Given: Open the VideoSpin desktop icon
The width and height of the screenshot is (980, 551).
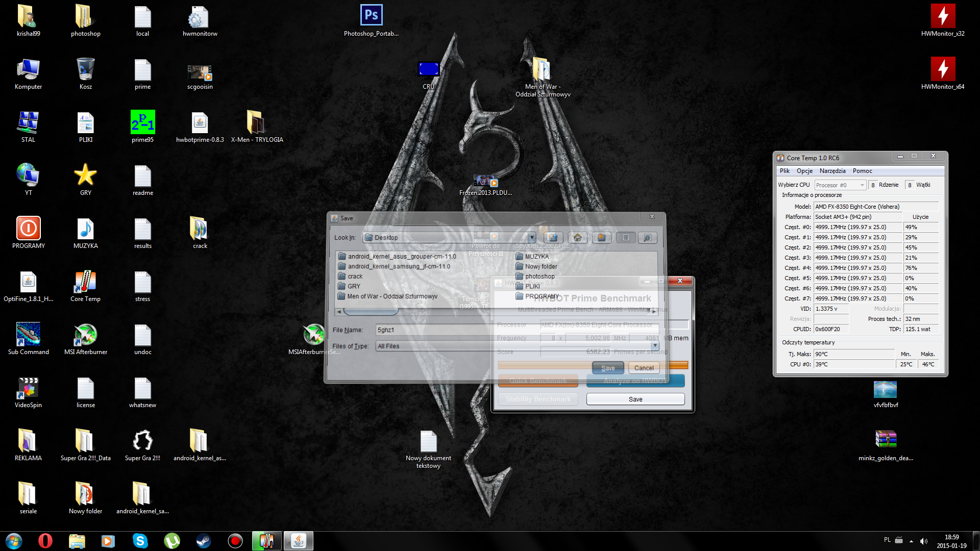Looking at the screenshot, I should [28, 392].
